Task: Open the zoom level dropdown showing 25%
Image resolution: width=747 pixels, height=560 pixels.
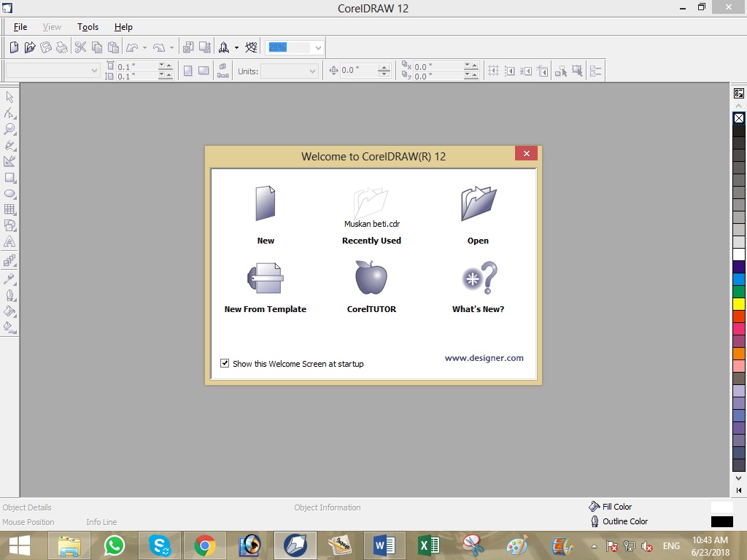Action: 318,47
